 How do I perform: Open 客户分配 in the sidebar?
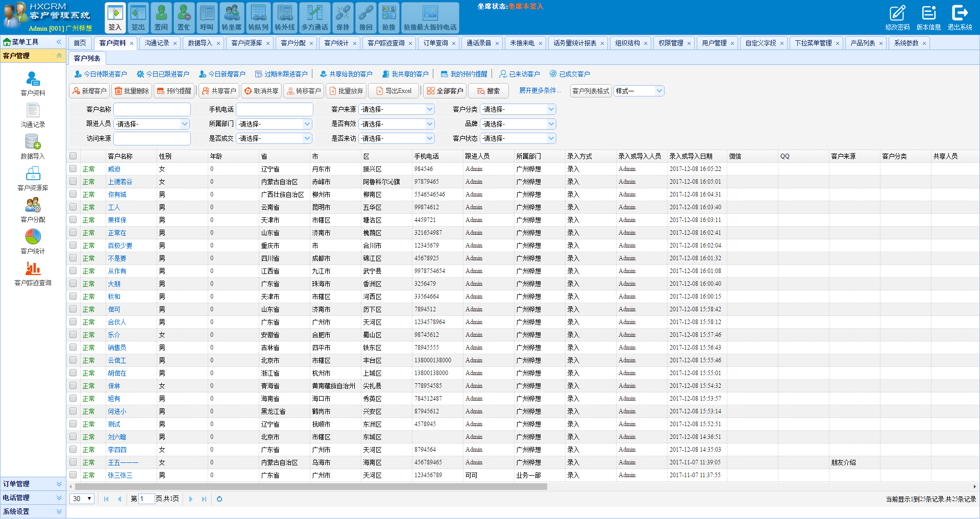pyautogui.click(x=33, y=210)
